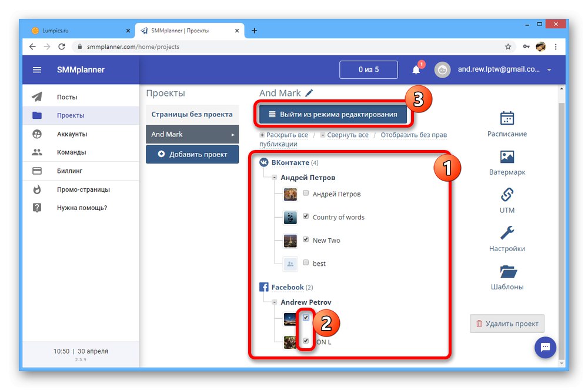Click the browser back arrow

(32, 46)
